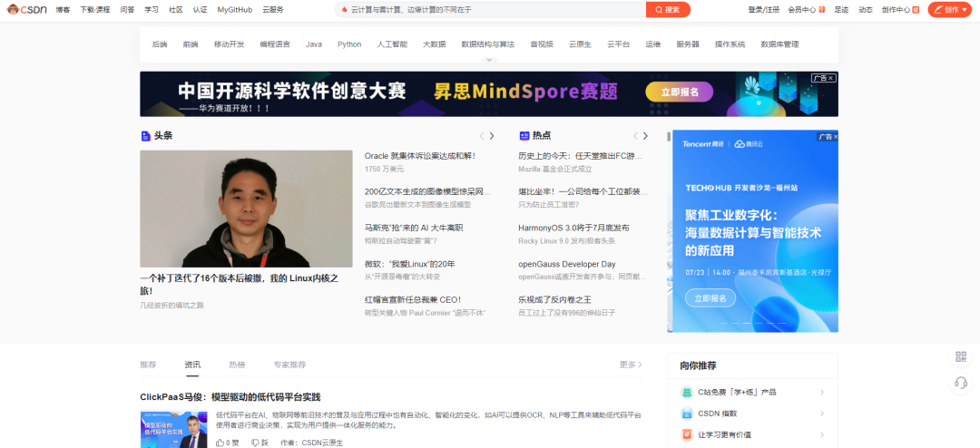Open 问答 in top navigation
The height and width of the screenshot is (448, 980).
pyautogui.click(x=128, y=9)
